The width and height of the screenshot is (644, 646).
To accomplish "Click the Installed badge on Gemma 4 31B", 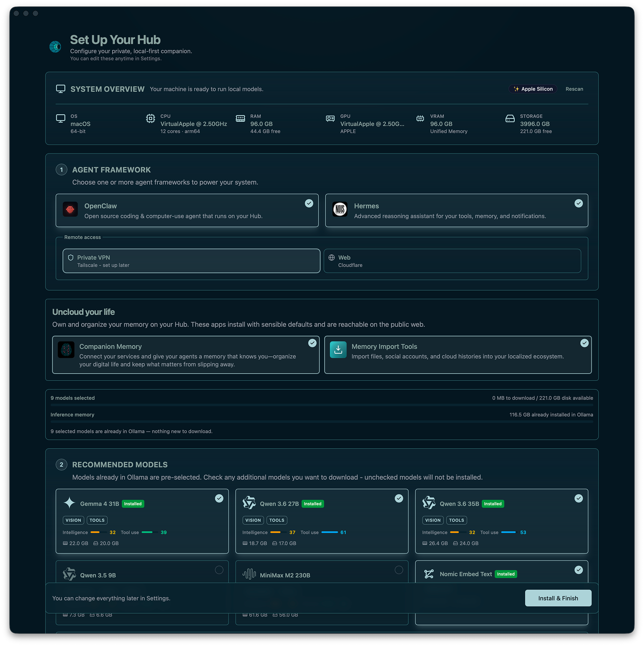I will point(133,504).
